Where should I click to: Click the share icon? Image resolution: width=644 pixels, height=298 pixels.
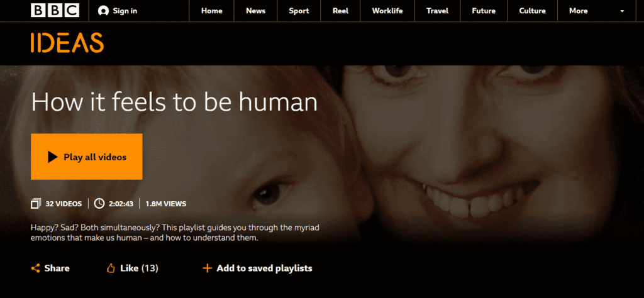(35, 268)
